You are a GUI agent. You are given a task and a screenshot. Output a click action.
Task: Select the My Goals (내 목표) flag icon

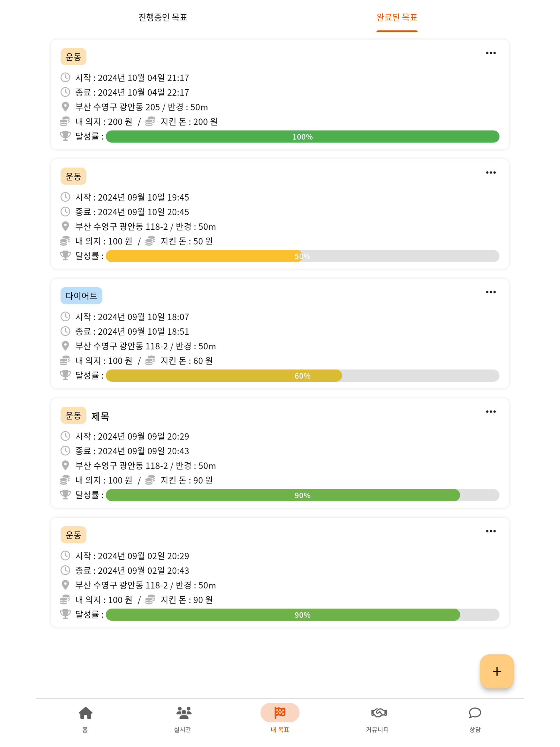coord(280,713)
